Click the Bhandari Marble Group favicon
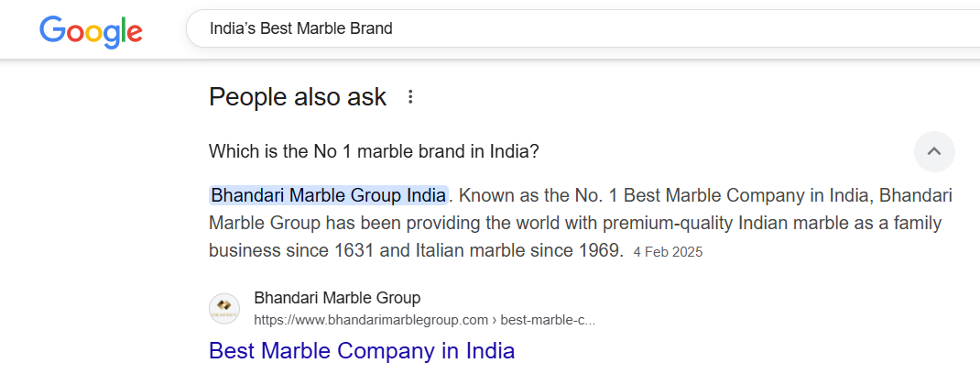 pos(224,308)
